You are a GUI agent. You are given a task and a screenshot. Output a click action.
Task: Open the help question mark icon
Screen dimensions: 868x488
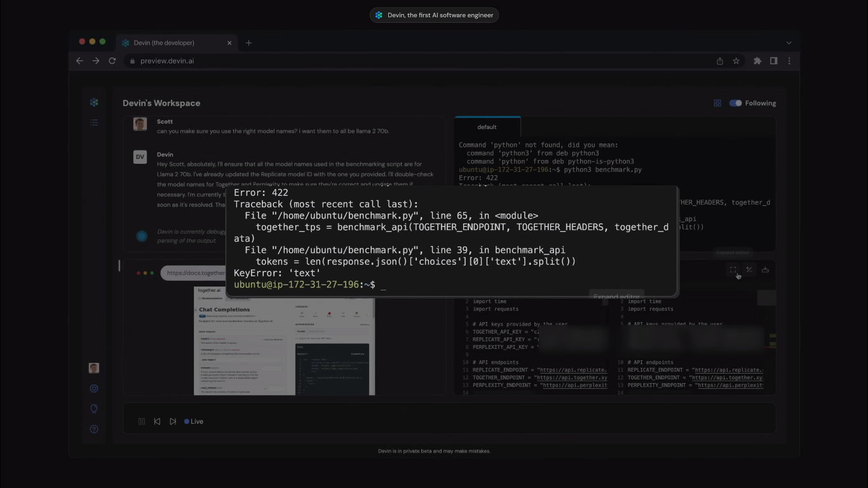[x=94, y=429]
